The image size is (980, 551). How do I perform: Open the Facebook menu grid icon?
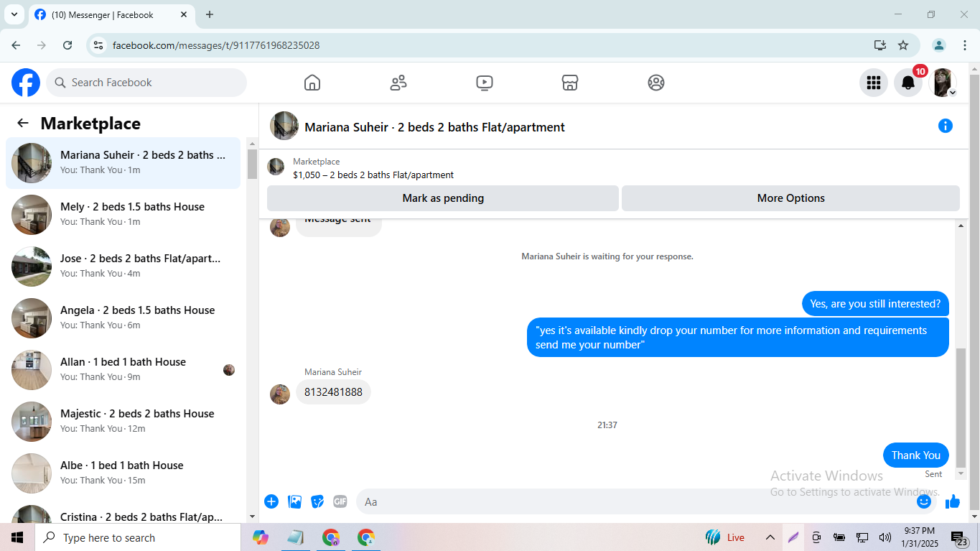coord(874,83)
